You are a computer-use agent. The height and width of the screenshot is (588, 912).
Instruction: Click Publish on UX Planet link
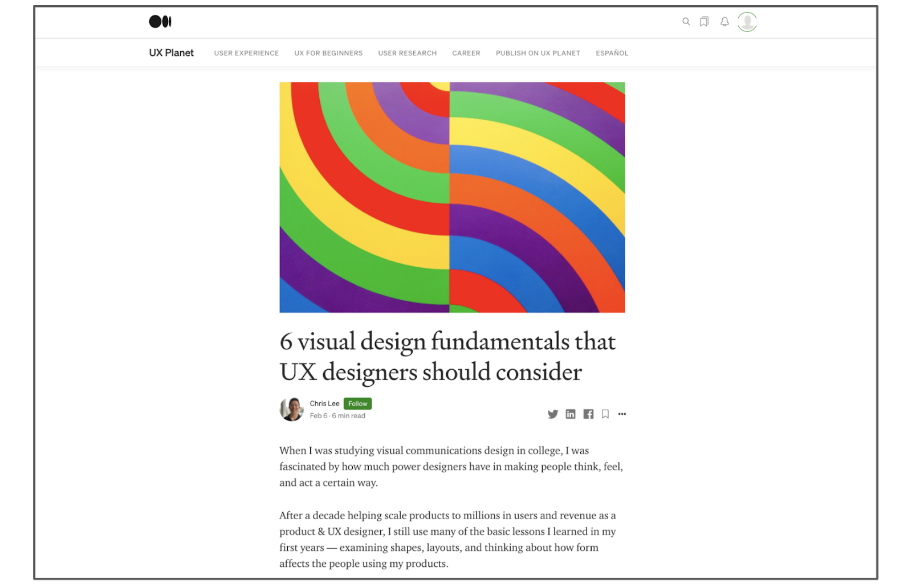point(538,53)
